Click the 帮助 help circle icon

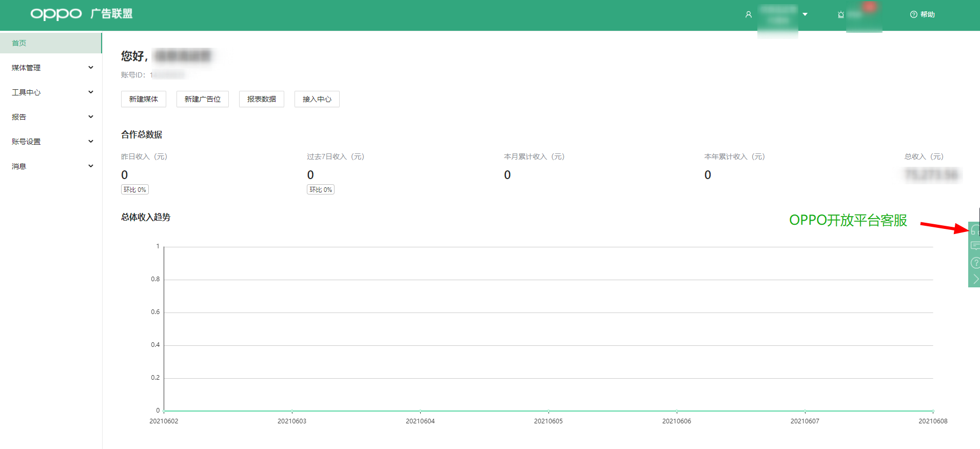point(913,15)
